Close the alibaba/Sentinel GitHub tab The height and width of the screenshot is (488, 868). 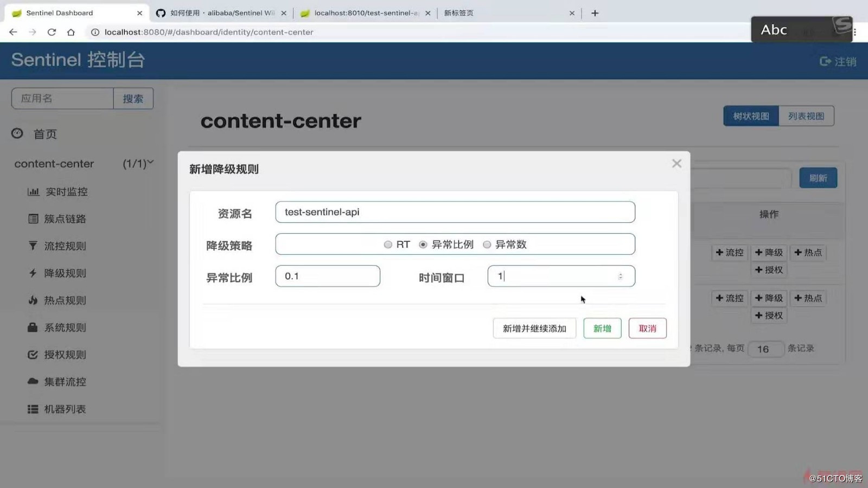(284, 13)
